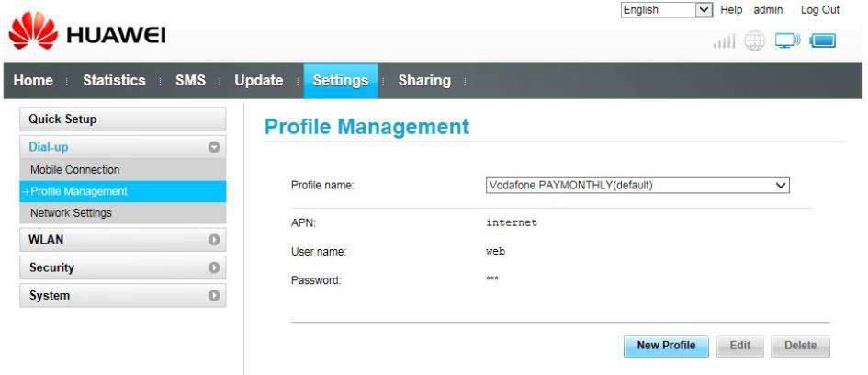This screenshot has height=375, width=868.
Task: Click the New Profile button
Action: (x=666, y=346)
